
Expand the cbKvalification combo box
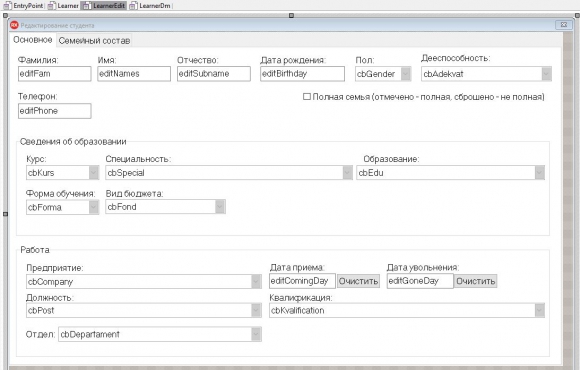click(x=407, y=310)
